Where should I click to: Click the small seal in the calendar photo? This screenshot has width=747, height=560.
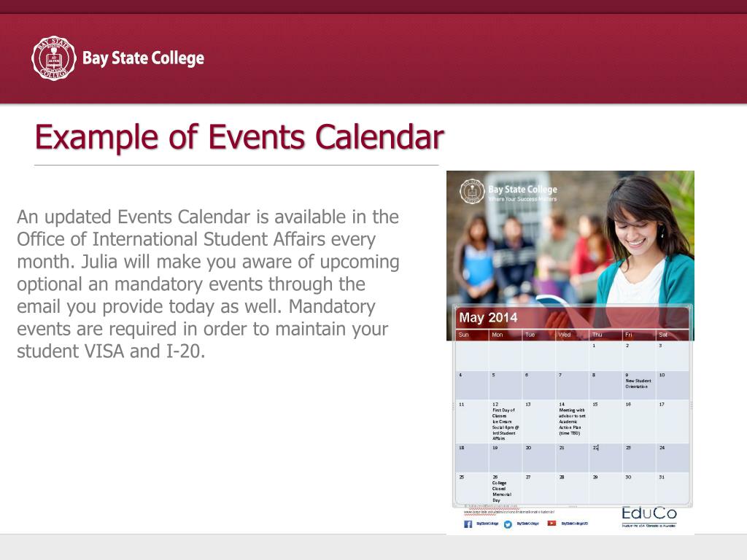tap(472, 192)
